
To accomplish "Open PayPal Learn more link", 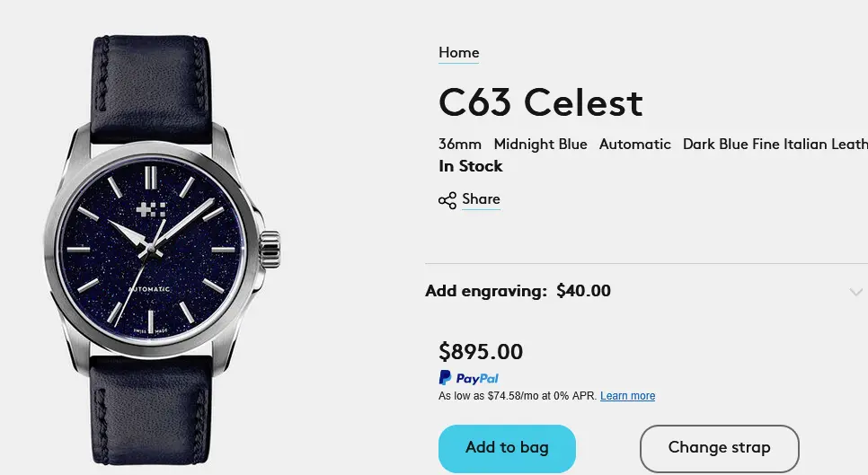I will (x=627, y=396).
